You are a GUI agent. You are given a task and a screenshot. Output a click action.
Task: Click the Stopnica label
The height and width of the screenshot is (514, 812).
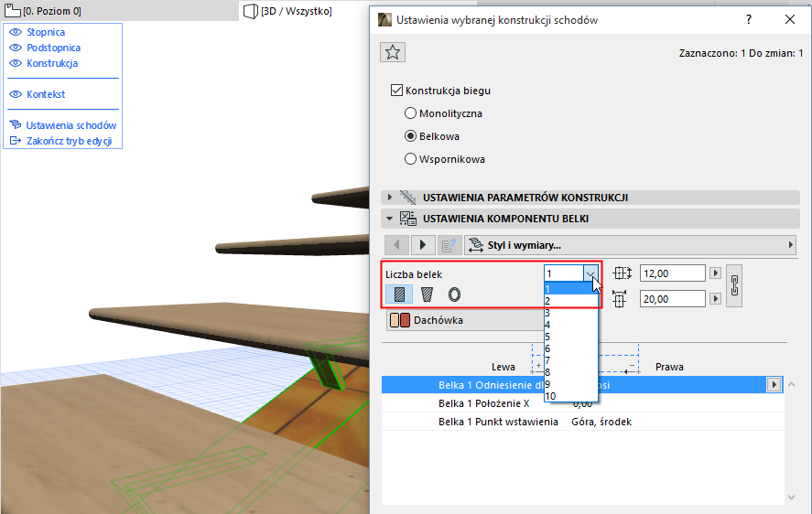click(46, 32)
